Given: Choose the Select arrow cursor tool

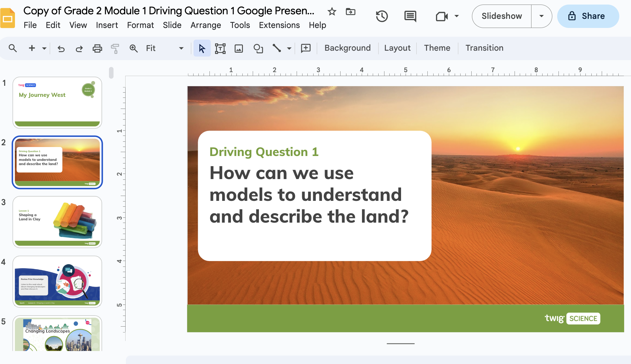Looking at the screenshot, I should 202,48.
